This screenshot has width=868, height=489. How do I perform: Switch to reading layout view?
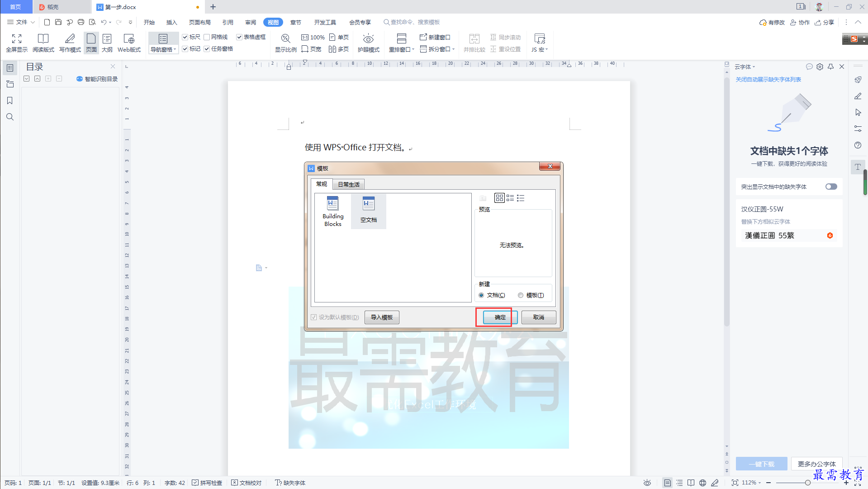[x=43, y=43]
